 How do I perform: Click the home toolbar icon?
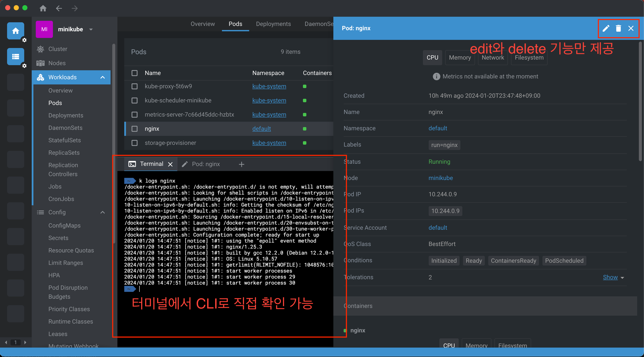pyautogui.click(x=43, y=8)
